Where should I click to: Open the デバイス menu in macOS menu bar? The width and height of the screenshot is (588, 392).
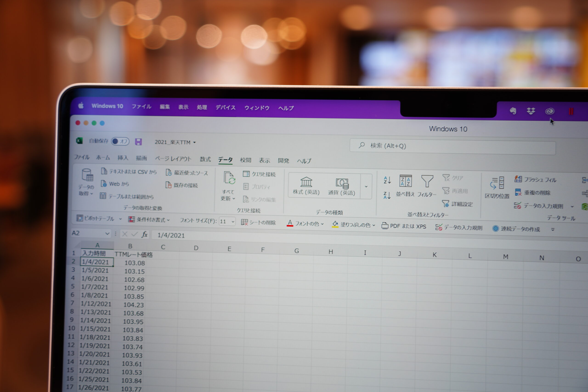[226, 107]
